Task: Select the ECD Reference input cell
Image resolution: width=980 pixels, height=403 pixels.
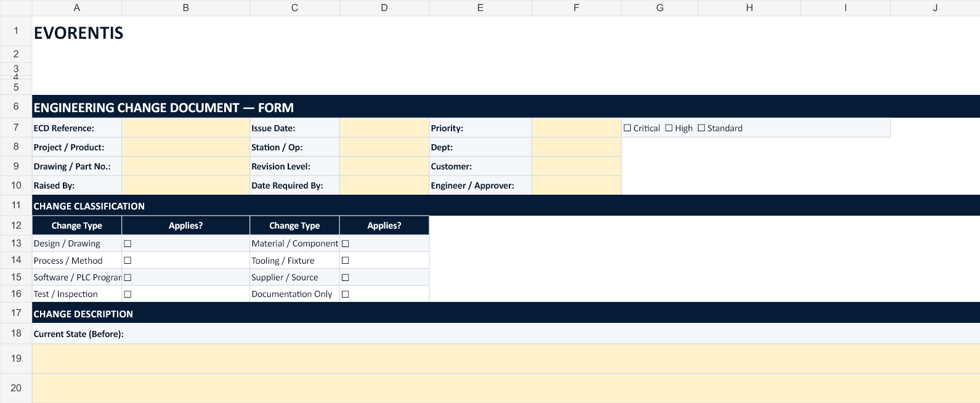Action: click(185, 128)
